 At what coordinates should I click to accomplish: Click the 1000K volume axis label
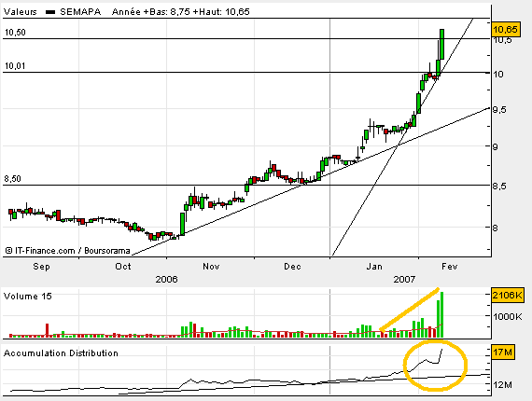(x=508, y=316)
